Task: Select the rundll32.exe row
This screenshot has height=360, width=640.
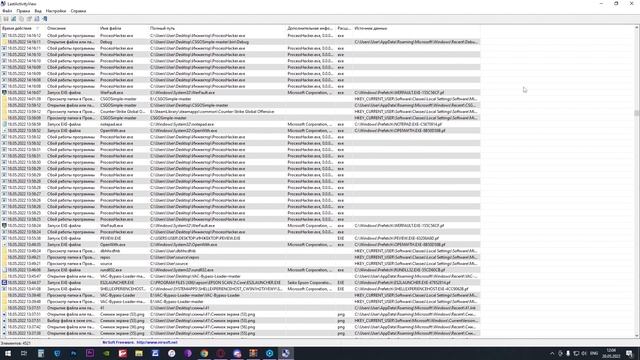Action: click(x=240, y=270)
